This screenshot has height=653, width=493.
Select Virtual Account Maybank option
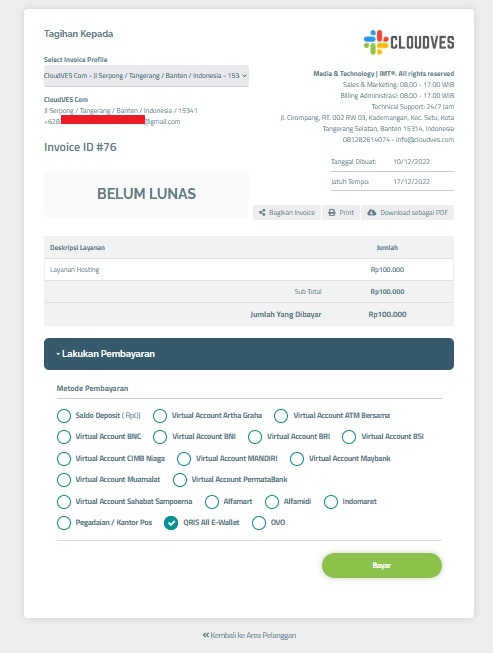click(297, 459)
